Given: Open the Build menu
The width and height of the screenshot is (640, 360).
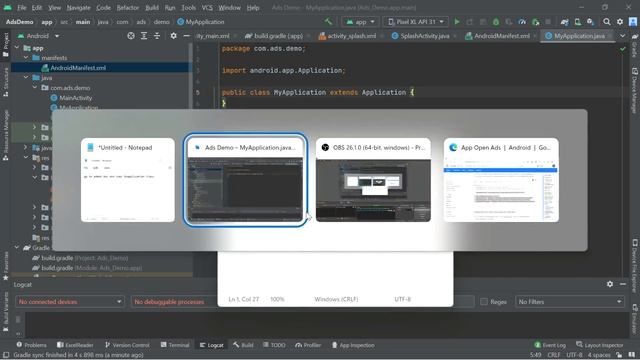Looking at the screenshot, I should 152,7.
